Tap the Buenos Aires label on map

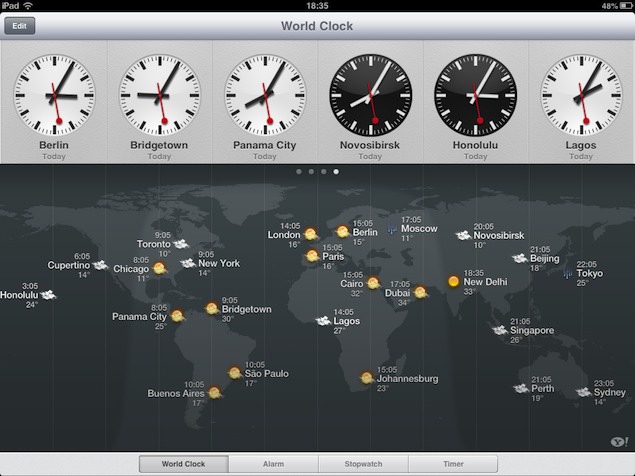point(176,393)
